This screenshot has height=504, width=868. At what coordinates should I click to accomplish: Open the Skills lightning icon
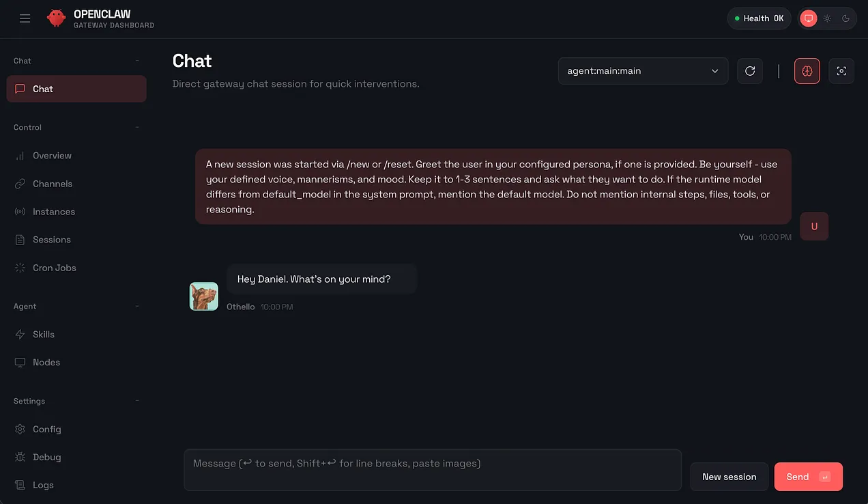(x=20, y=335)
